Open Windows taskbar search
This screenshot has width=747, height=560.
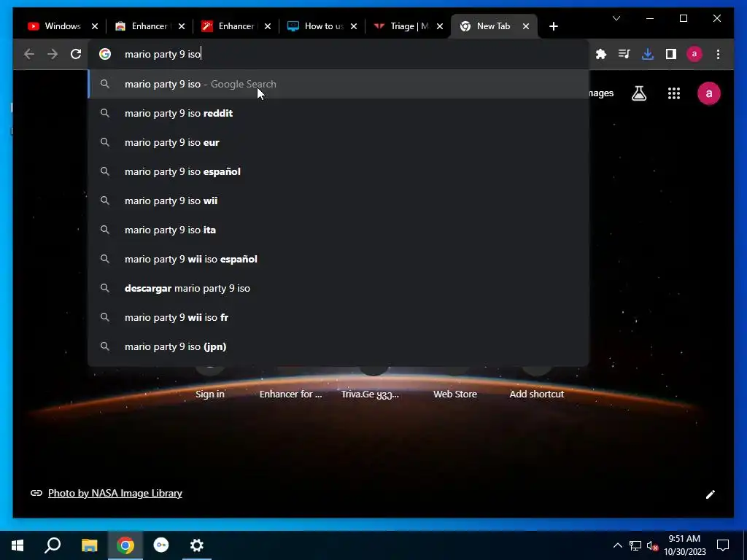(x=53, y=545)
